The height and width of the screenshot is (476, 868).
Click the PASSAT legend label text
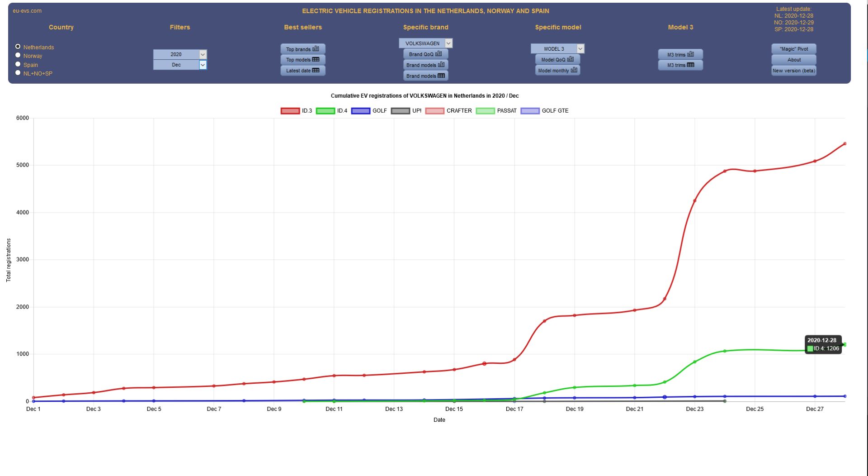coord(507,111)
